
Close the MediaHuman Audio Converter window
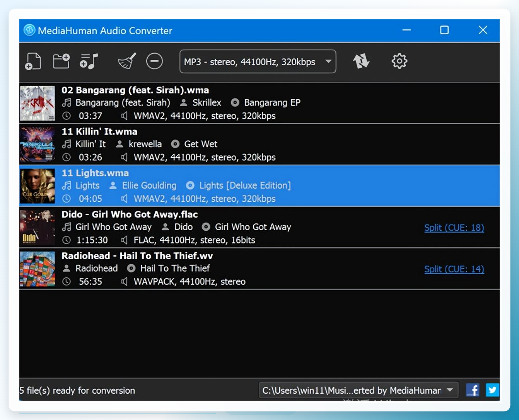tap(483, 30)
